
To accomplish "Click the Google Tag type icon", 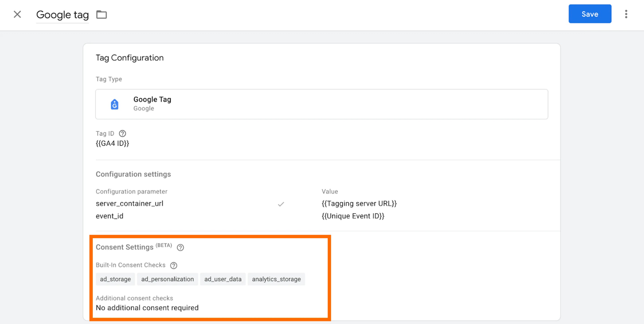I will pyautogui.click(x=115, y=104).
